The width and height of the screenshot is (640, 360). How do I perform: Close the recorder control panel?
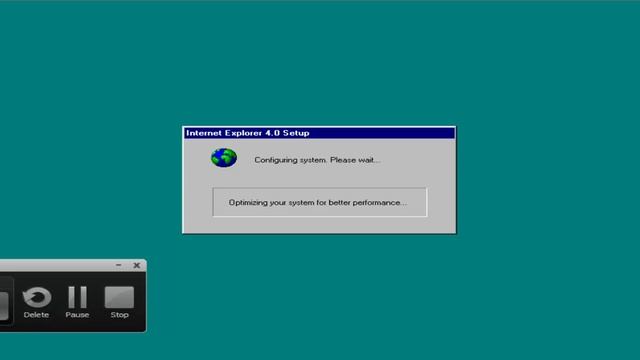pyautogui.click(x=137, y=265)
